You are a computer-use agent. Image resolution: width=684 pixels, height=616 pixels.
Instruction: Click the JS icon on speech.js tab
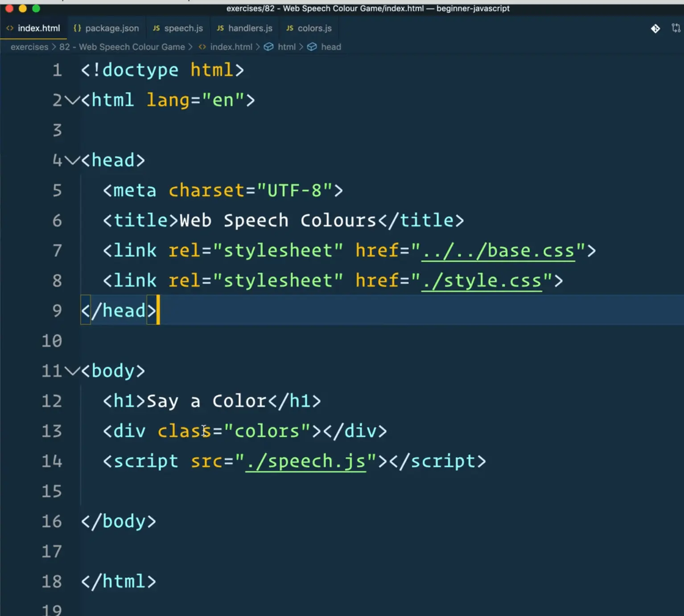pyautogui.click(x=156, y=28)
